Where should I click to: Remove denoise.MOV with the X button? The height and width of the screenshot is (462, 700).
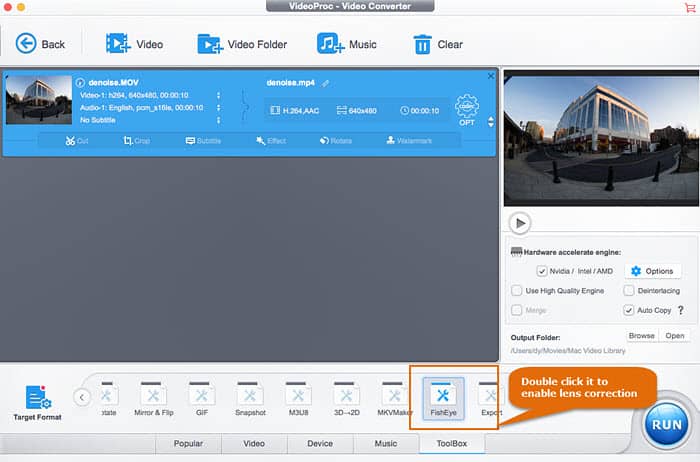point(491,76)
